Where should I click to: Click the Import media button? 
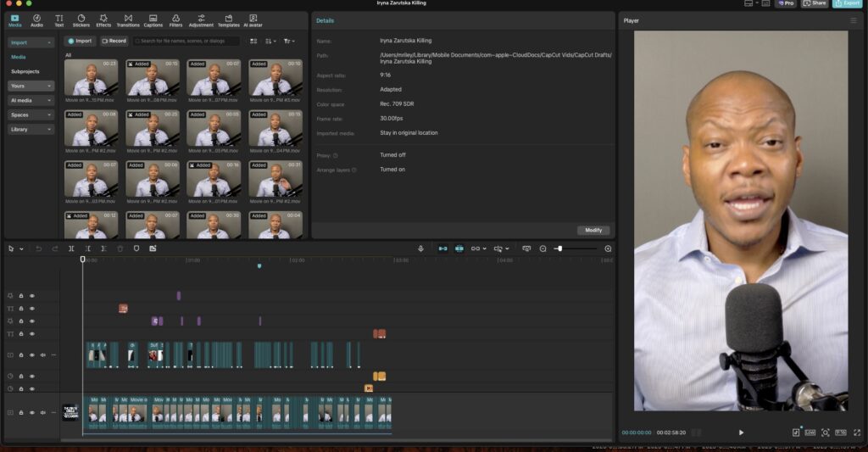point(81,41)
